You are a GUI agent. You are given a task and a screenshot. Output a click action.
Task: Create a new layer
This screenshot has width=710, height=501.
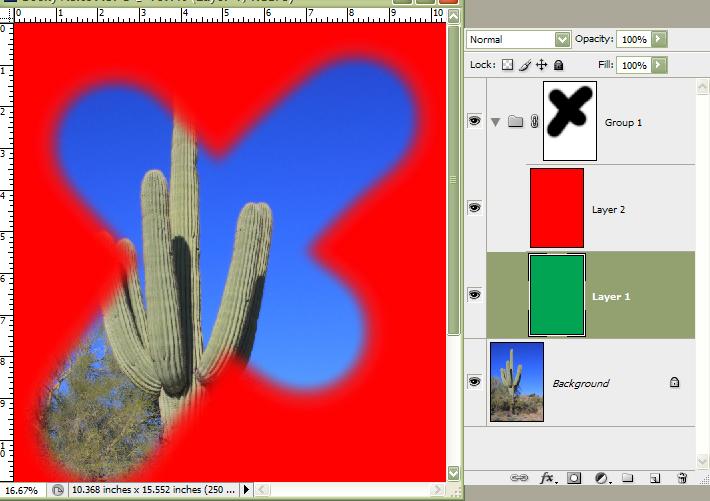coord(655,479)
